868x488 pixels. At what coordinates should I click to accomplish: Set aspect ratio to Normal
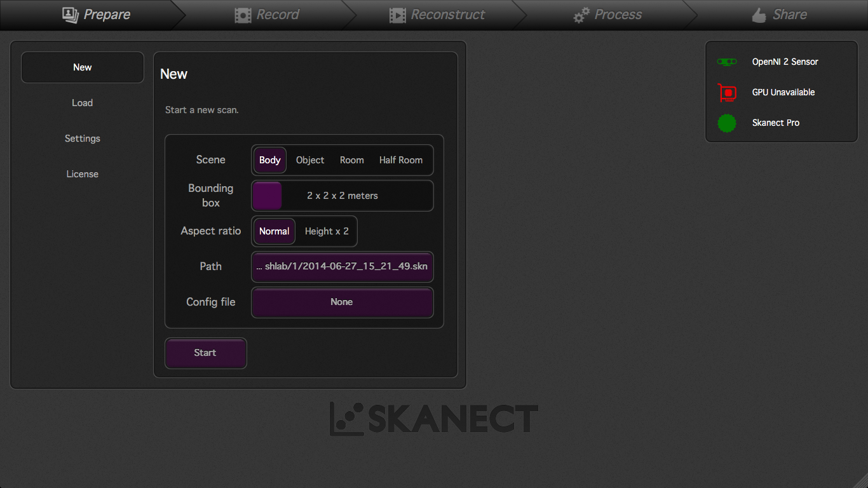(x=275, y=231)
